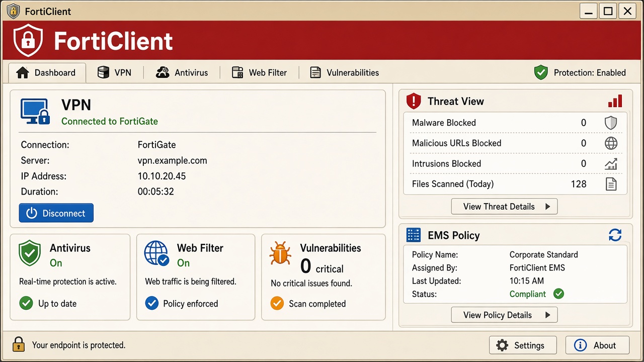Click the title bar FortiClient app icon
The width and height of the screenshot is (644, 362).
[13, 11]
